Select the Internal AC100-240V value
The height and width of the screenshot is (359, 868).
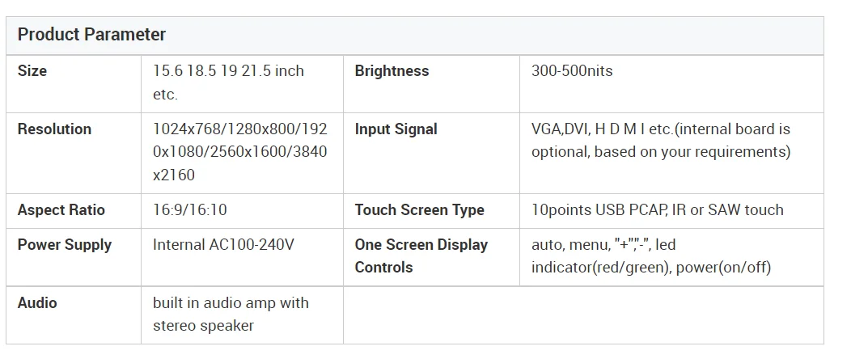coord(223,245)
